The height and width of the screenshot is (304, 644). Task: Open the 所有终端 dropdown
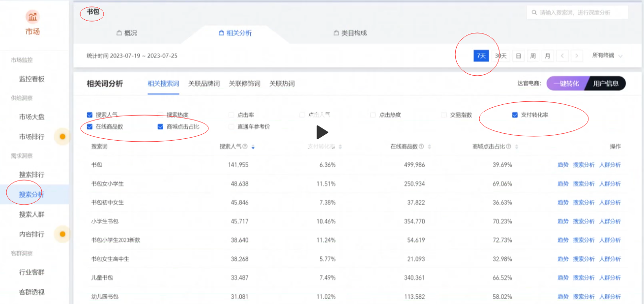607,56
